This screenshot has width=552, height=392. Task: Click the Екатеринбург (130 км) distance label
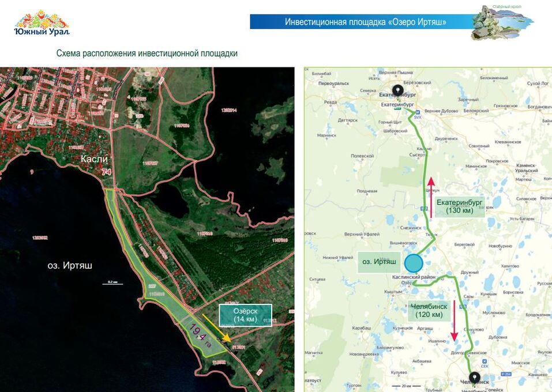[x=459, y=206]
